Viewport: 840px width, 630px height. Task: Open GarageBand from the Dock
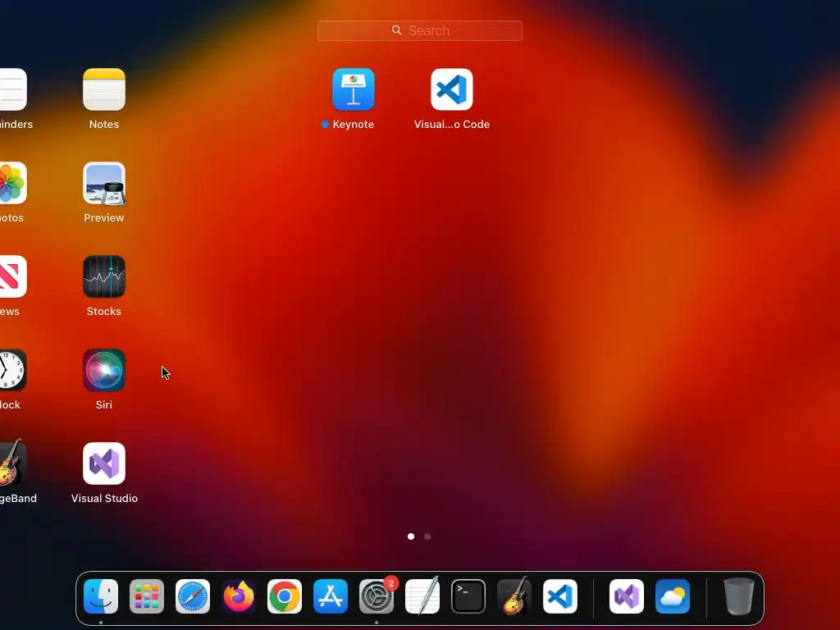(x=514, y=596)
